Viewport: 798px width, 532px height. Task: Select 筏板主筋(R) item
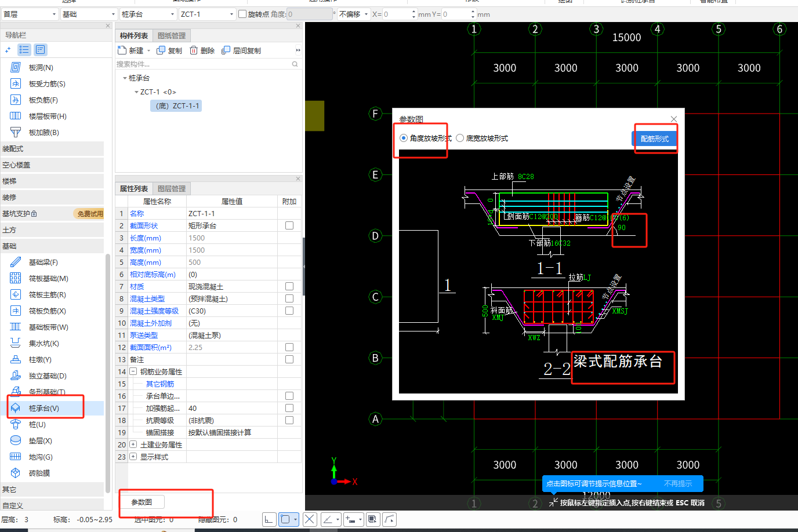pos(47,295)
